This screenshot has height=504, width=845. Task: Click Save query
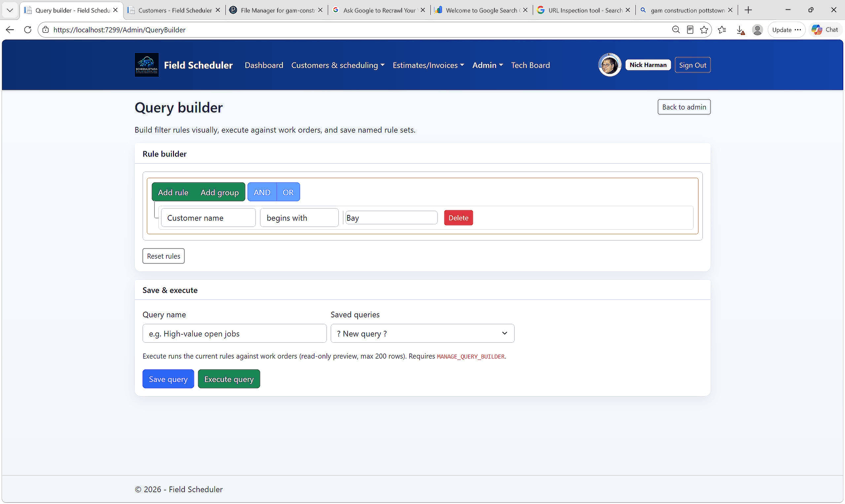coord(168,379)
